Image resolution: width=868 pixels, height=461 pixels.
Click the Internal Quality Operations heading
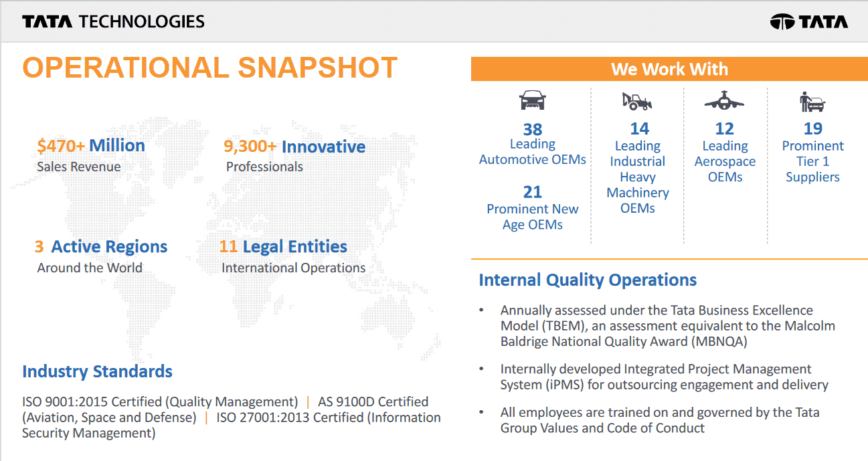(x=588, y=280)
